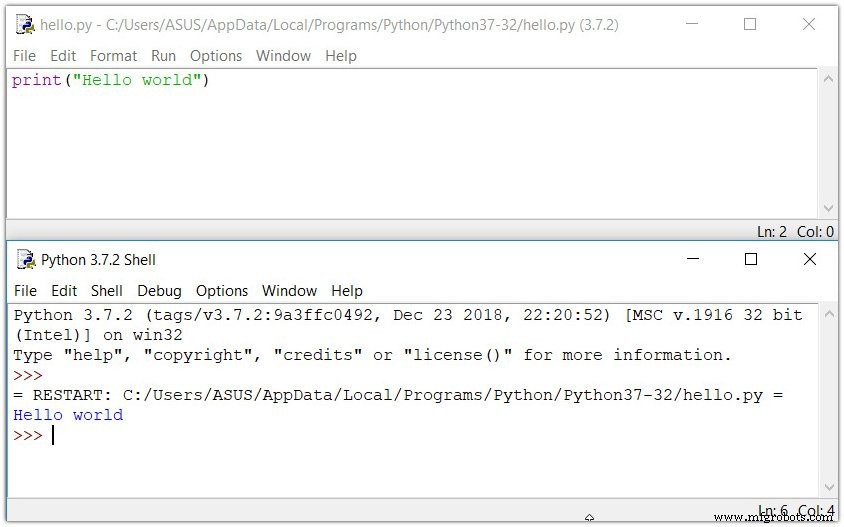
Task: Open the Shell menu in the Python Shell
Action: (x=107, y=291)
